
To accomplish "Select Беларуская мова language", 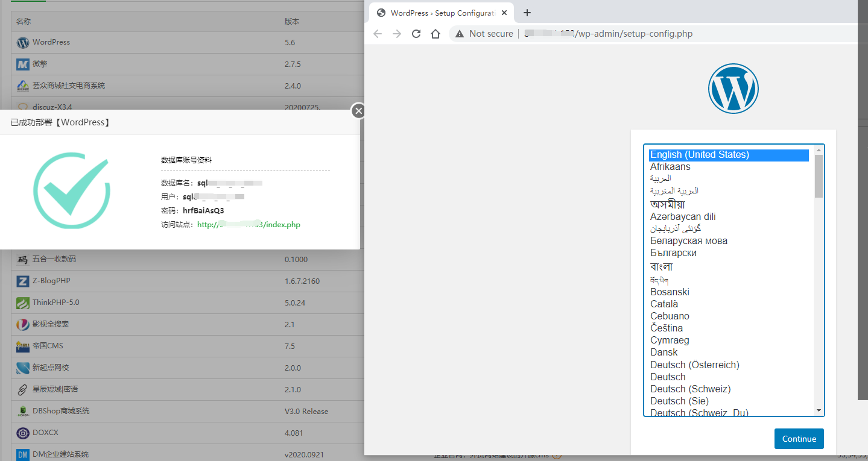I will coord(689,241).
